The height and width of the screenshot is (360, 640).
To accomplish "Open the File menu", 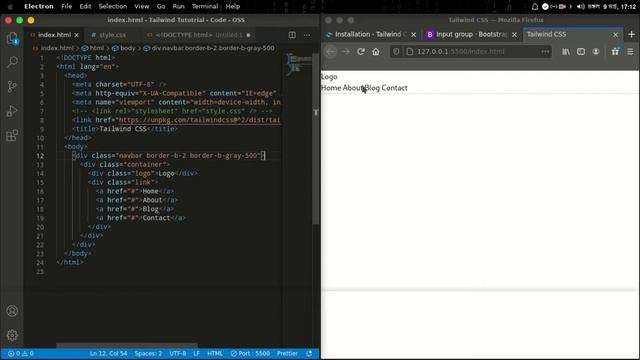I will click(67, 7).
